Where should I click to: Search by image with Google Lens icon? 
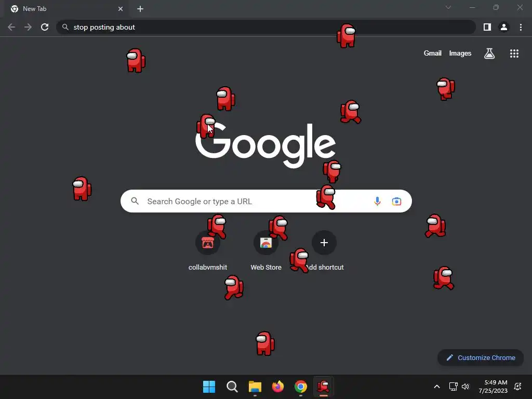tap(396, 201)
